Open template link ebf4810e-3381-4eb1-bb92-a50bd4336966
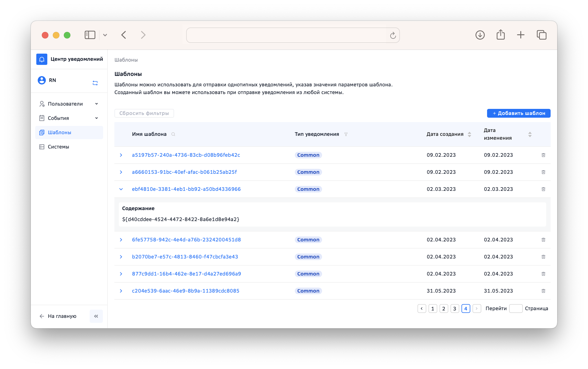 pyautogui.click(x=186, y=189)
